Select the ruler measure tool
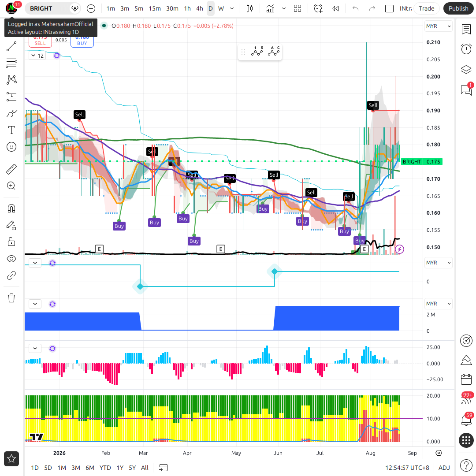This screenshot has width=476, height=476. pyautogui.click(x=11, y=169)
